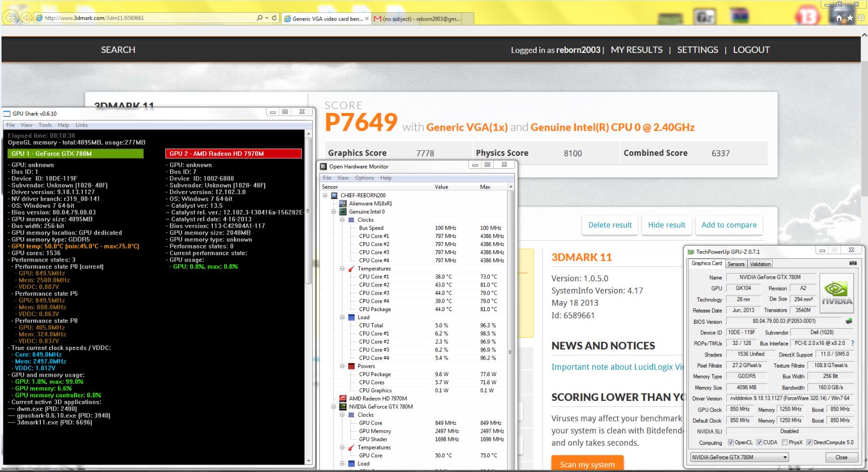Toggle the CUDA checkbox in GPU-Z

759,442
